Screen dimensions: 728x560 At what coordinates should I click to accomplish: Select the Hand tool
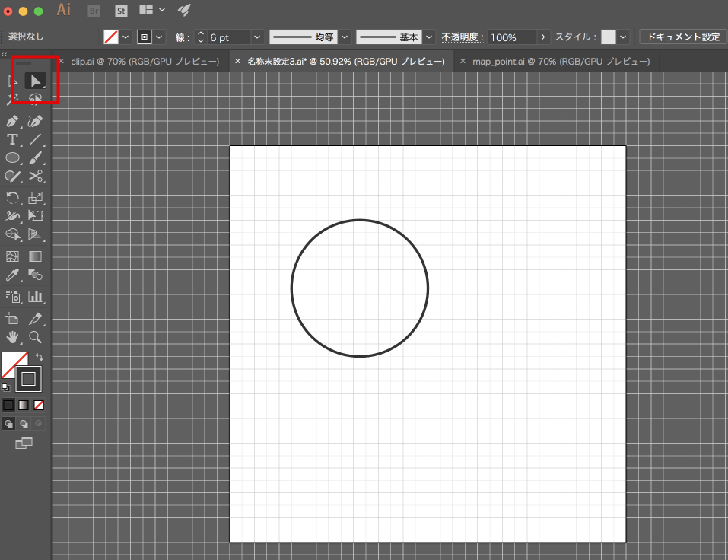[12, 337]
